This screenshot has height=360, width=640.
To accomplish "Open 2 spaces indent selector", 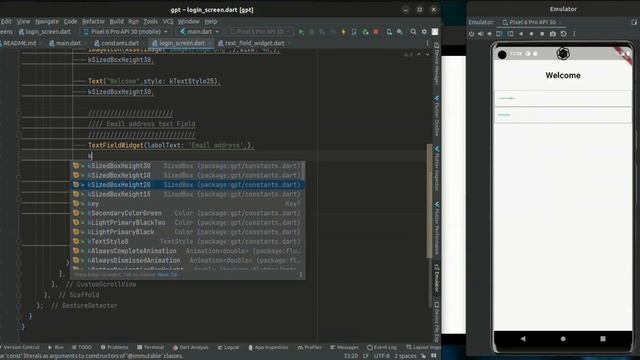I will tap(405, 356).
